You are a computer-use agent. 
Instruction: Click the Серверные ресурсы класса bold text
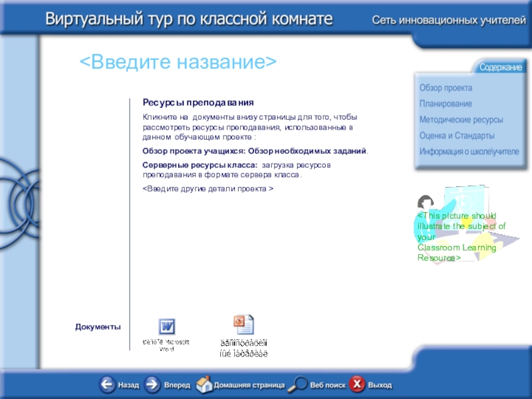tap(200, 164)
